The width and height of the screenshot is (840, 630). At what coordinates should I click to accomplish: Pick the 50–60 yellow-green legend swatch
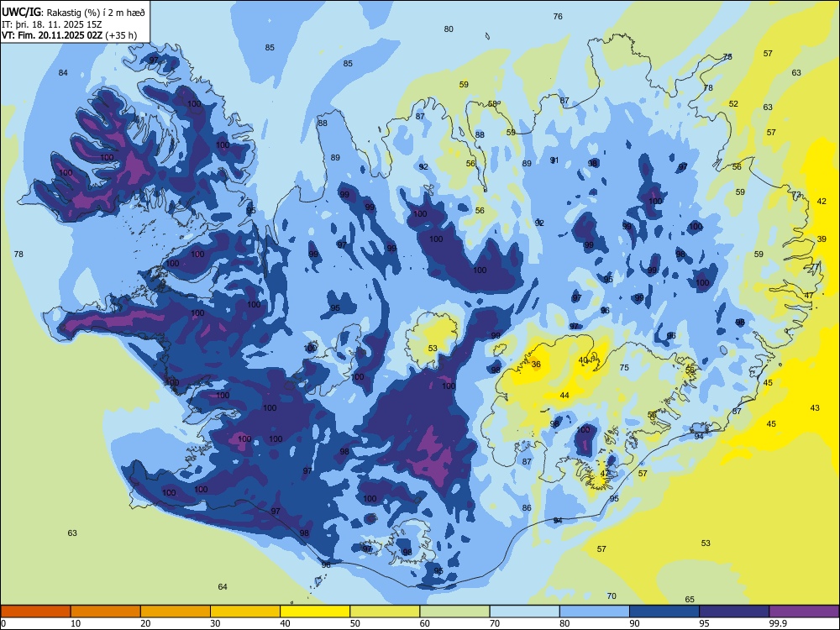[x=386, y=612]
